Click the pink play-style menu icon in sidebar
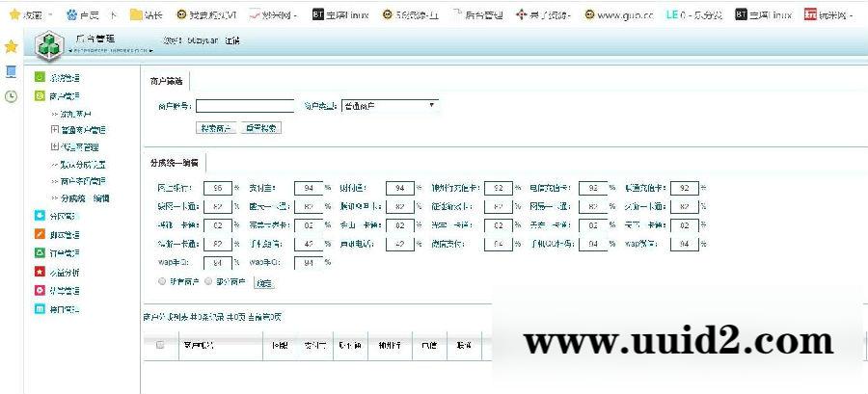868x394 pixels. tap(40, 290)
